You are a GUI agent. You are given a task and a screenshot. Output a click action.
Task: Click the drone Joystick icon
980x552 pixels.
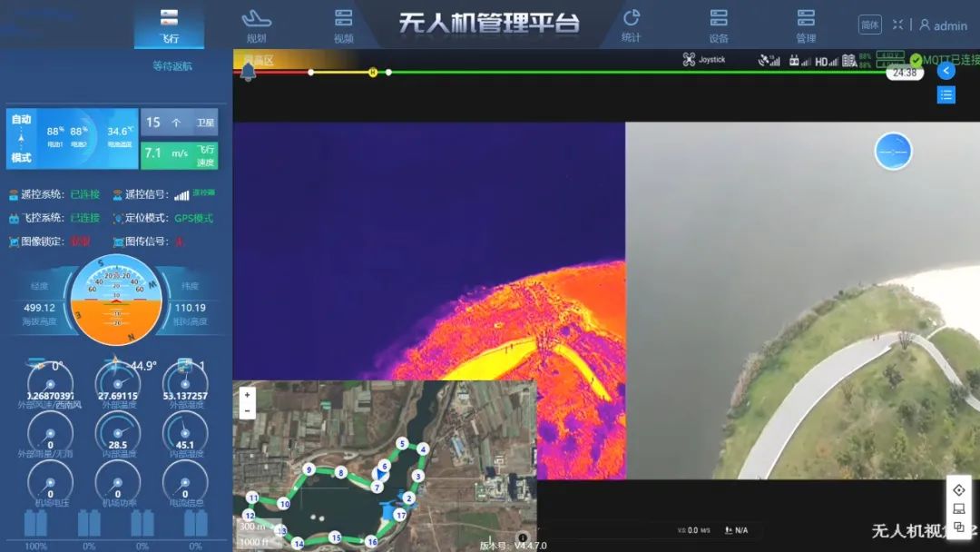tap(689, 59)
